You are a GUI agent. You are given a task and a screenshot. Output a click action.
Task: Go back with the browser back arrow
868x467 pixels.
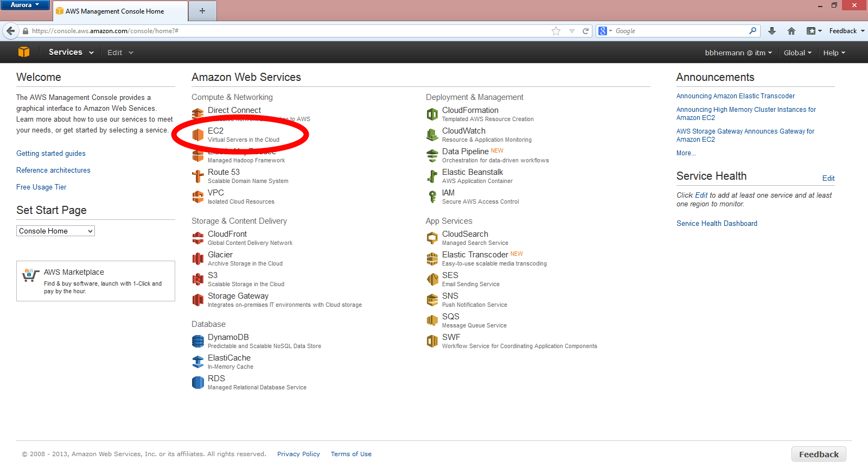click(x=11, y=31)
